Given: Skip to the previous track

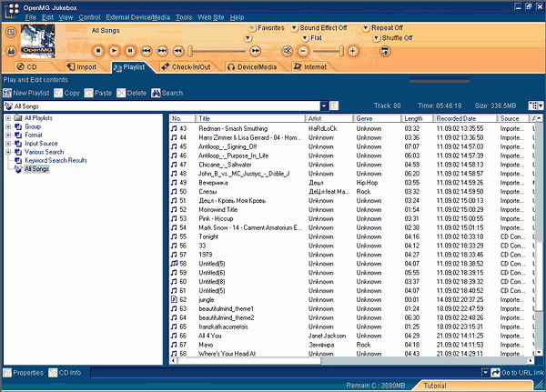Looking at the screenshot, I should click(x=147, y=51).
